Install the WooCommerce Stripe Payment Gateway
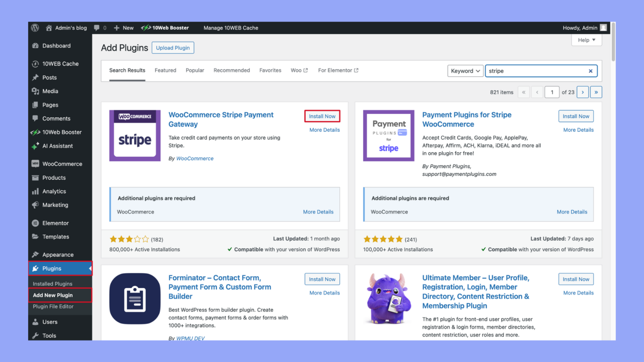 tap(322, 116)
